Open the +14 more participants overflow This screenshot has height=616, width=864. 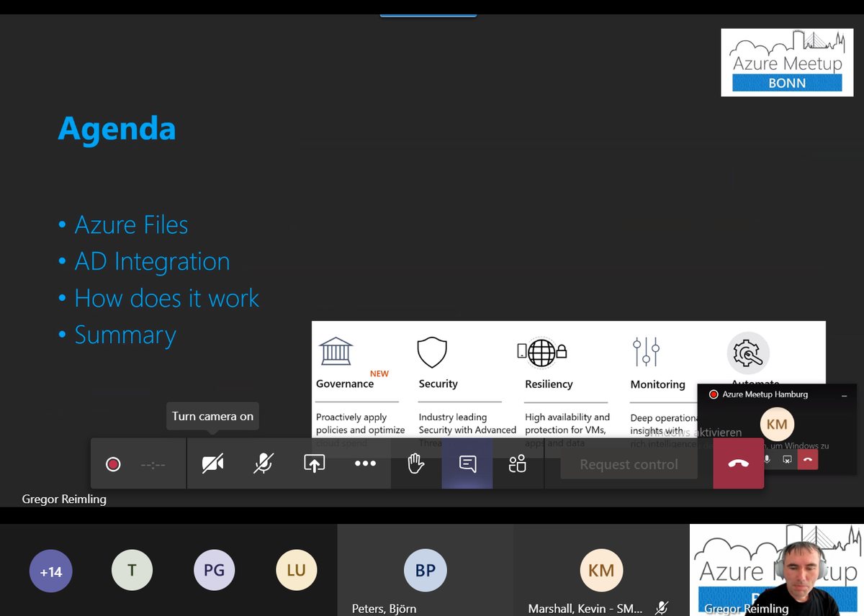pyautogui.click(x=51, y=571)
